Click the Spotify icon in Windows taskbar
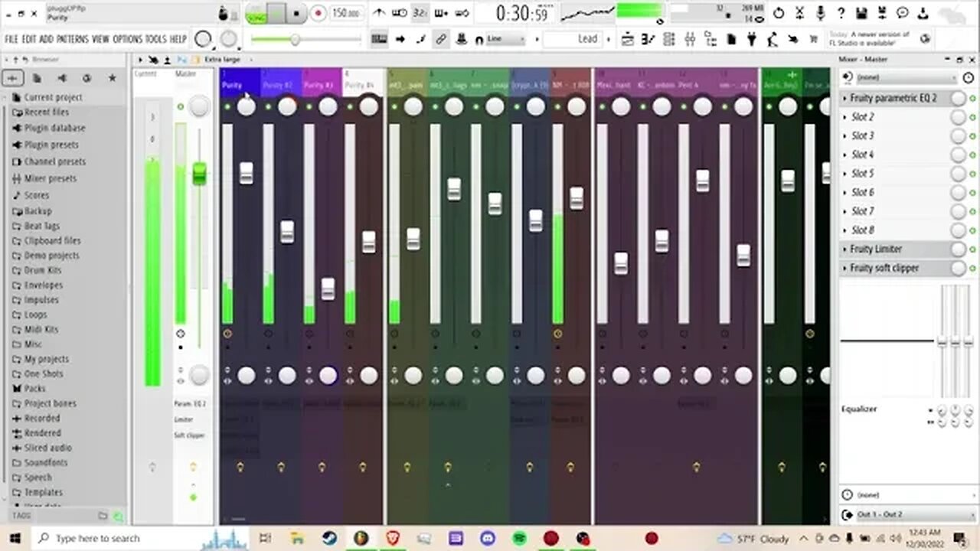The width and height of the screenshot is (980, 551). click(518, 538)
